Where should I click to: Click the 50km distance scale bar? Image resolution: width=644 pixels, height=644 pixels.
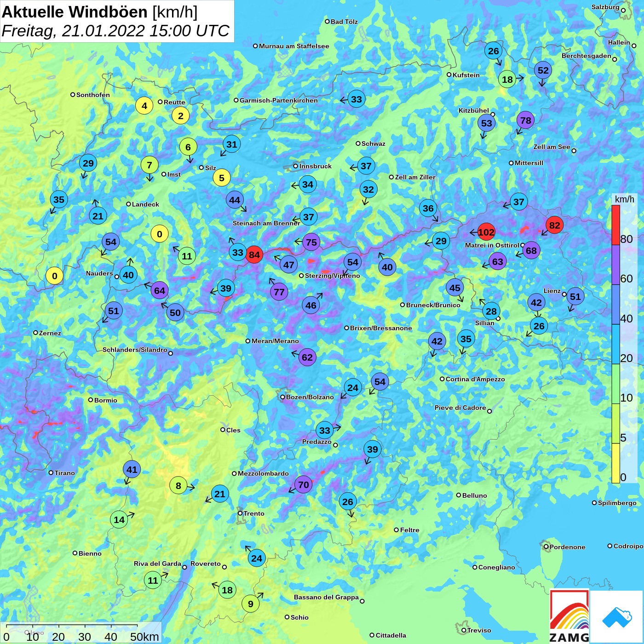click(72, 626)
